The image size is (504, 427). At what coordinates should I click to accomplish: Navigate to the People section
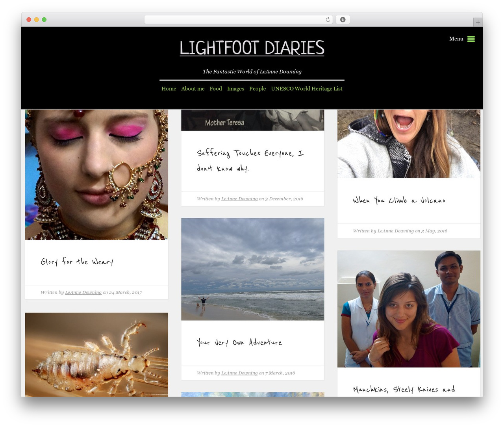point(258,89)
